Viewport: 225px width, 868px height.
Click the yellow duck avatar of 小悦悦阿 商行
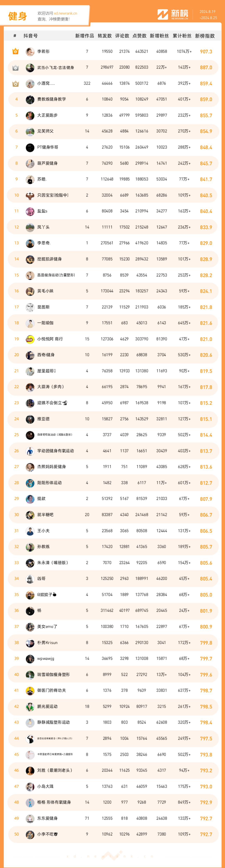click(30, 339)
